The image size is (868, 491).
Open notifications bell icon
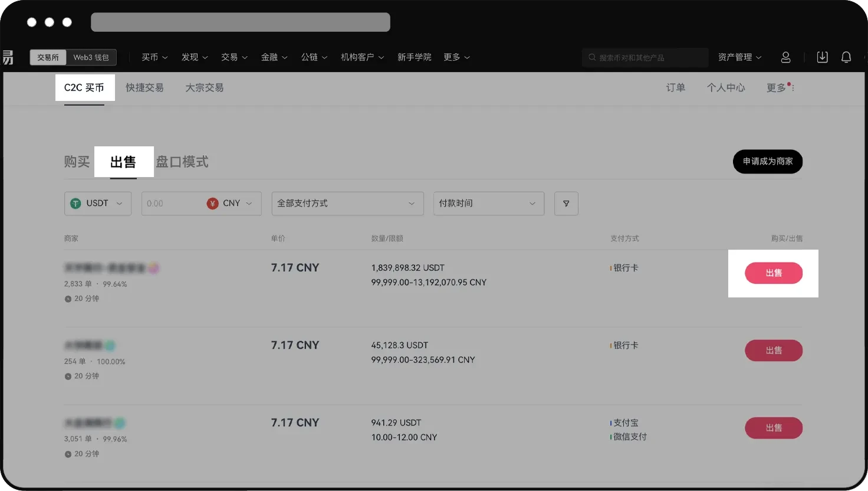point(846,57)
